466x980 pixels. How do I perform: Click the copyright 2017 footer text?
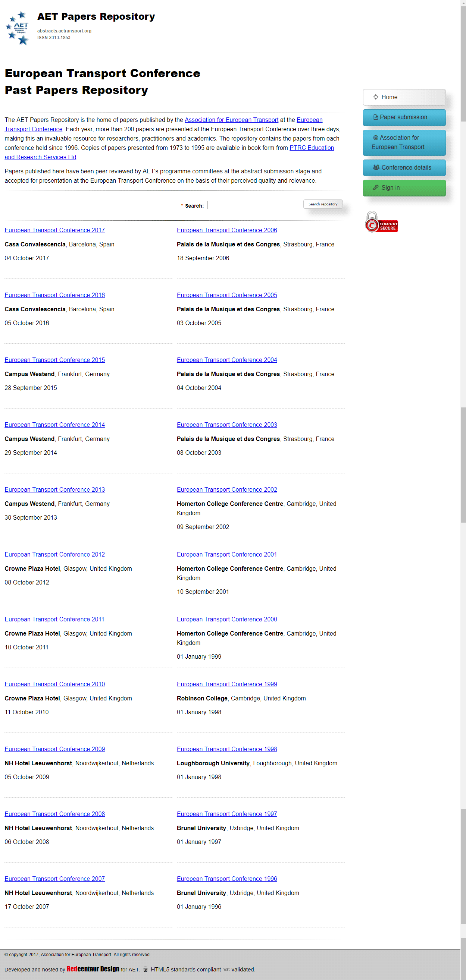click(x=78, y=955)
